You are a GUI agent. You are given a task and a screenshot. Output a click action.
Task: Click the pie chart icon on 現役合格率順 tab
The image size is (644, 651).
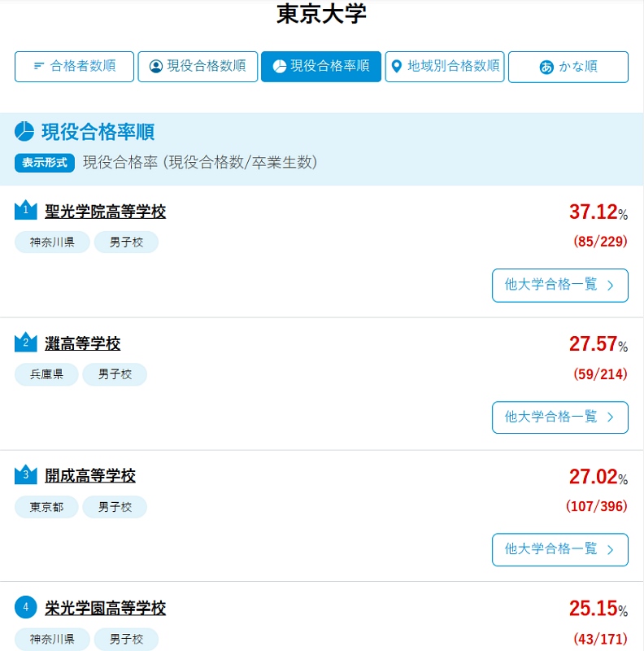click(x=280, y=67)
